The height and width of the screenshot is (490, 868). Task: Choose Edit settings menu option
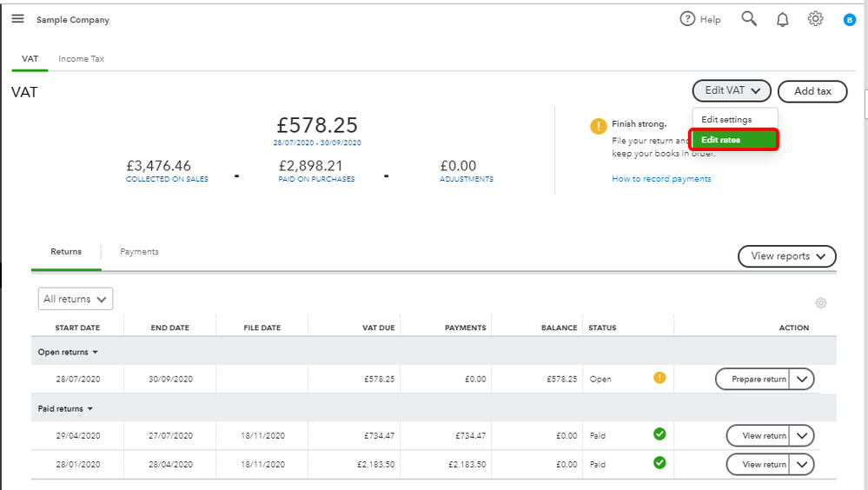(x=726, y=120)
